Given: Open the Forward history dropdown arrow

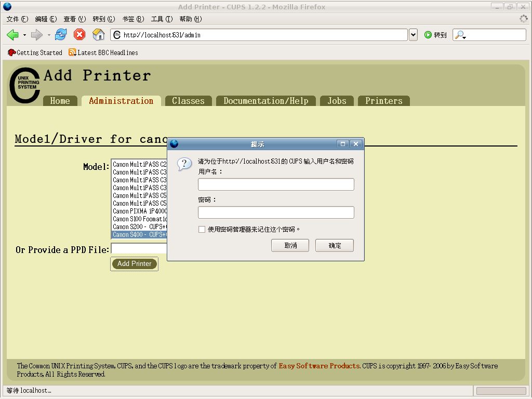Looking at the screenshot, I should (x=49, y=35).
